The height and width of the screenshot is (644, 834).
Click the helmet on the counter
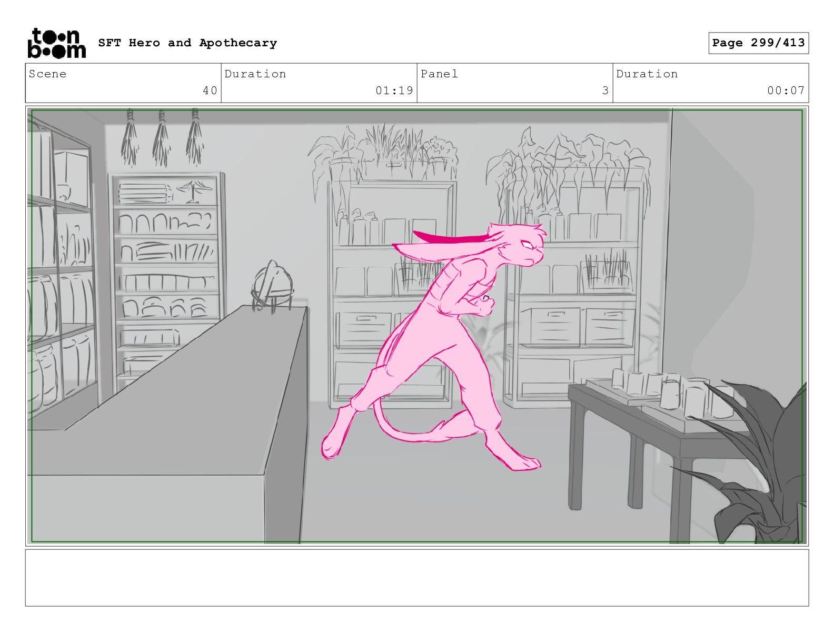point(273,287)
